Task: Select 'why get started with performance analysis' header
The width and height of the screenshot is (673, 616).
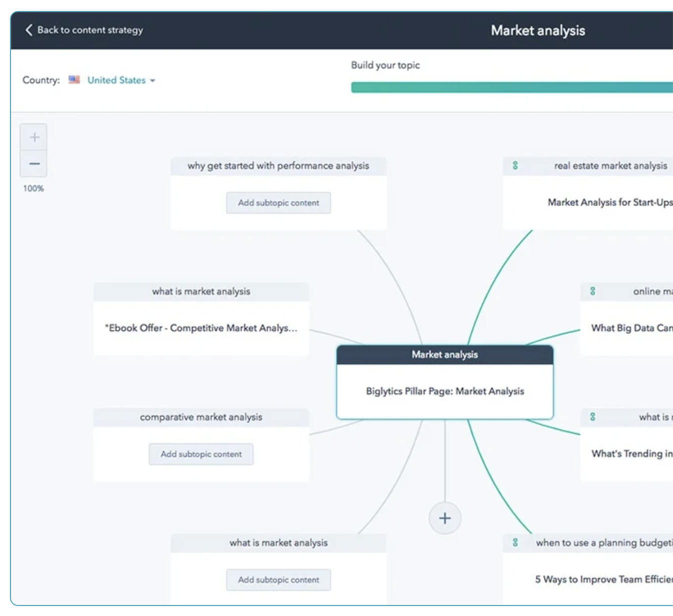Action: coord(278,166)
